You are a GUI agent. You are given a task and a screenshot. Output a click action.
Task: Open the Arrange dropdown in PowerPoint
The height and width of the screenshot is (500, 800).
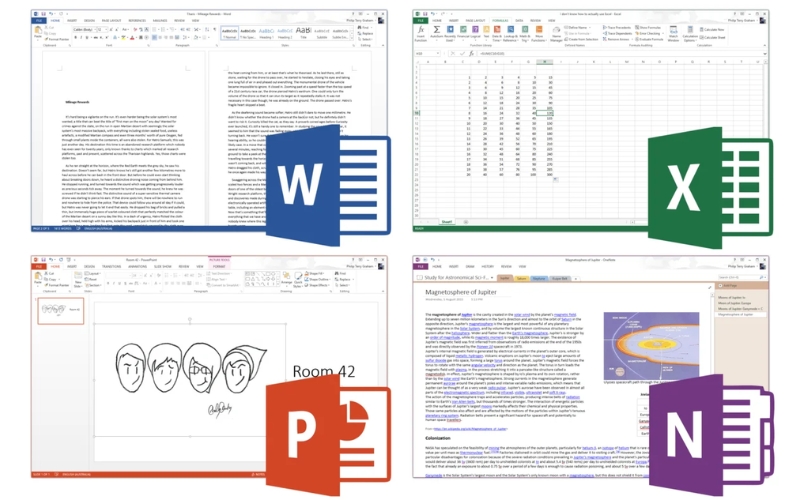(x=287, y=280)
